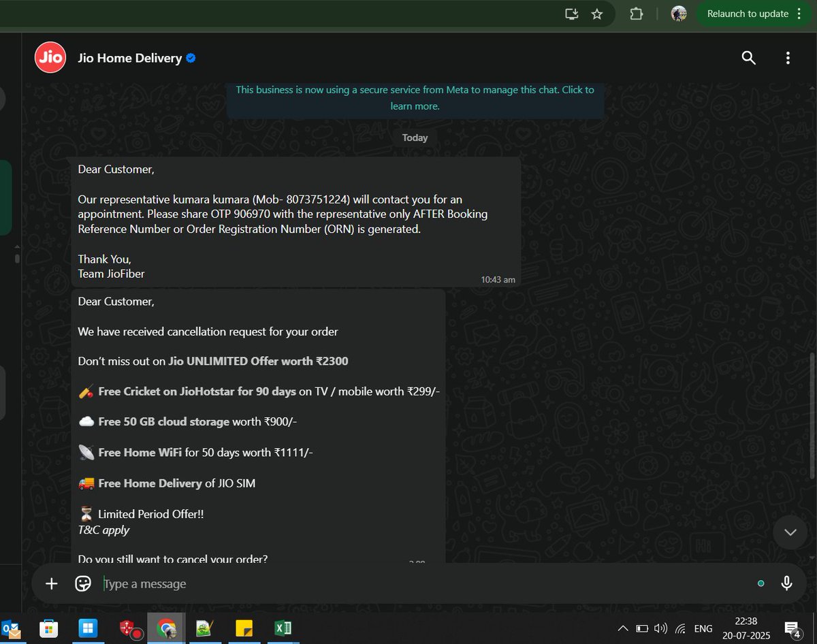Click the Jio profile picture
Screen dimensions: 817x644
click(x=50, y=57)
